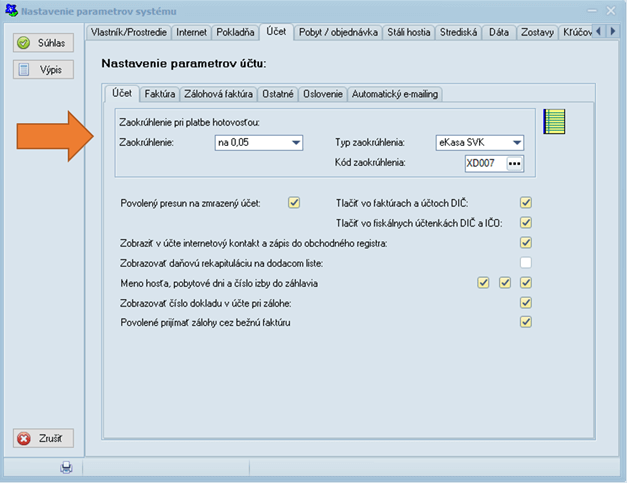Click the Zrušiť cancel button
Screen dimensions: 627x483
(43, 439)
